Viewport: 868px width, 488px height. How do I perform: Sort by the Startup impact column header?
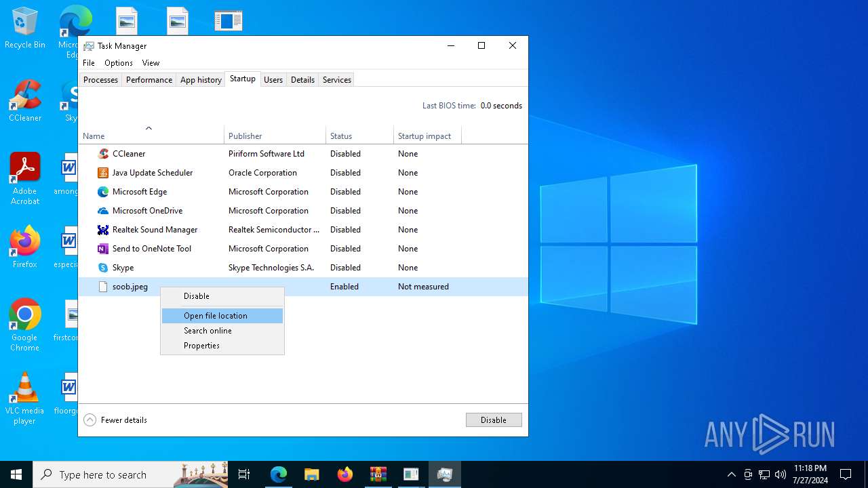click(427, 136)
